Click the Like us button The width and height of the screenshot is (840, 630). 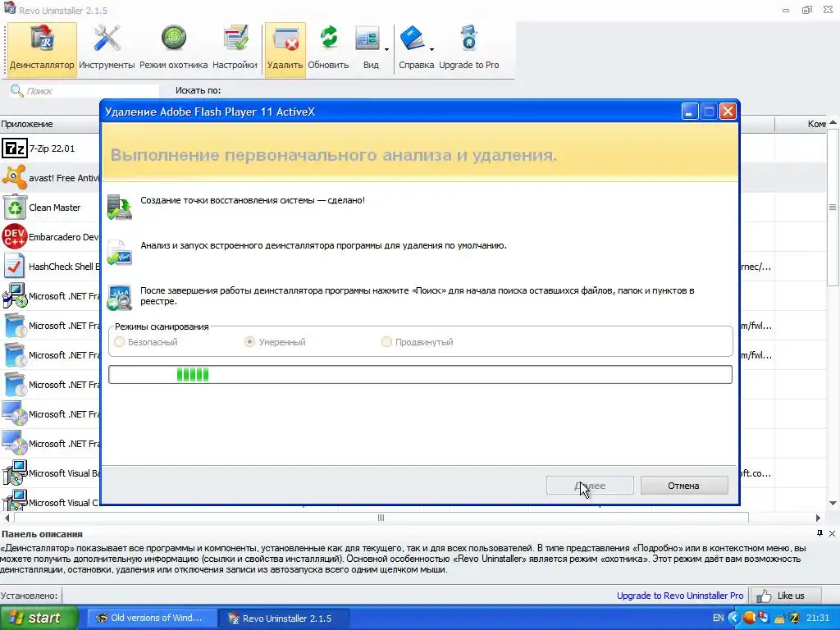[786, 596]
